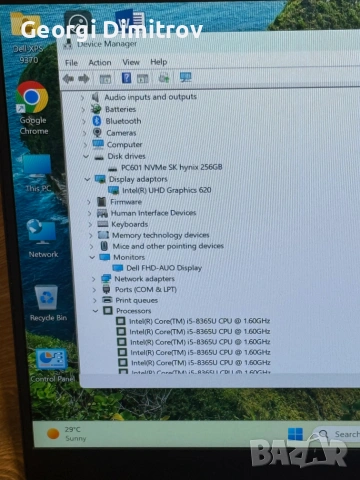Collapse the Disk drives node
Image resolution: width=360 pixels, height=480 pixels.
click(86, 156)
